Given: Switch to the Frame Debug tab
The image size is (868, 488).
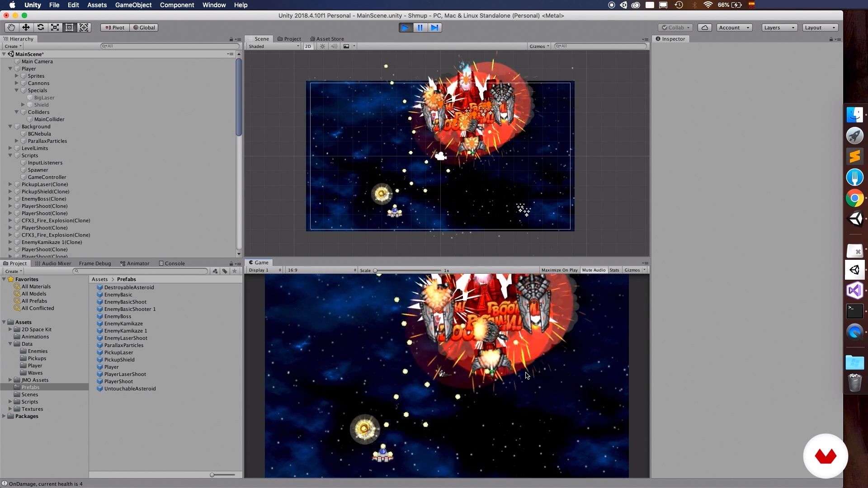Looking at the screenshot, I should pyautogui.click(x=95, y=263).
